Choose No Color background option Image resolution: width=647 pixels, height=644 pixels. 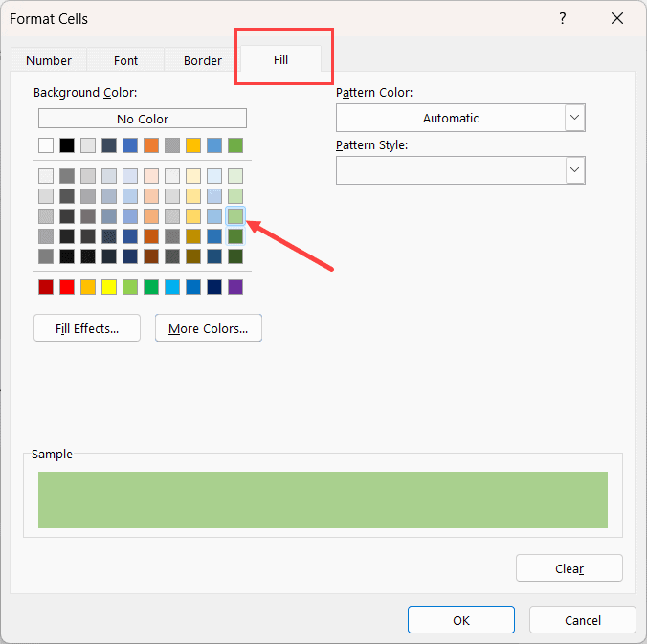tap(143, 119)
